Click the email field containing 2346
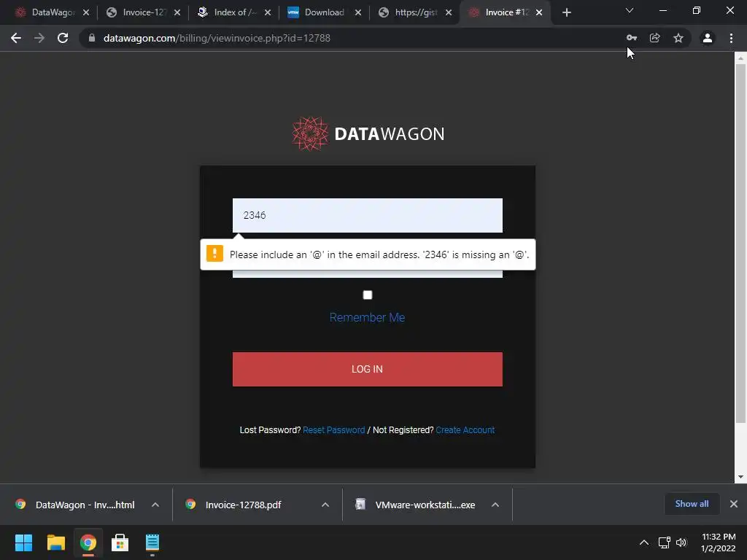The height and width of the screenshot is (560, 747). point(368,215)
